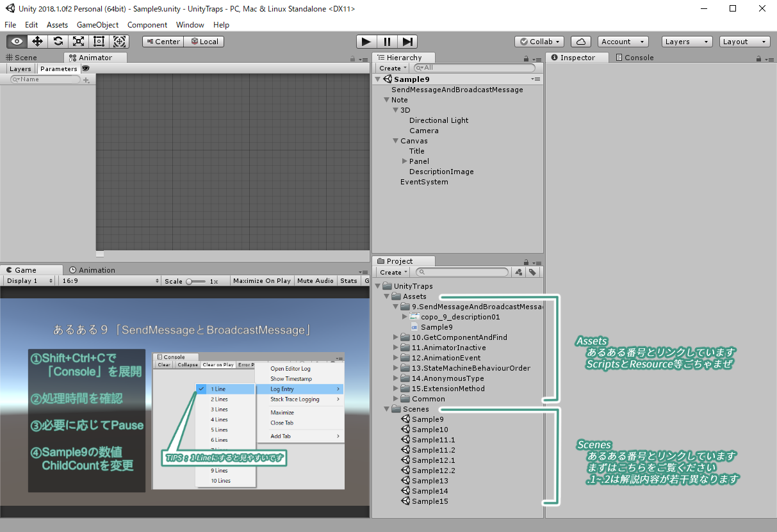Select Directional Light in Hierarchy
Screen dimensions: 777x532
[439, 120]
